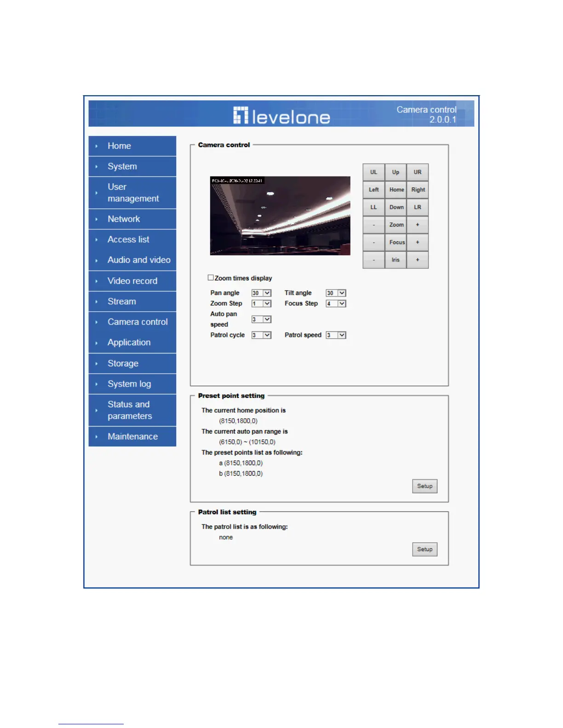
Task: Decrease focus with minus beside Focus
Action: (373, 242)
